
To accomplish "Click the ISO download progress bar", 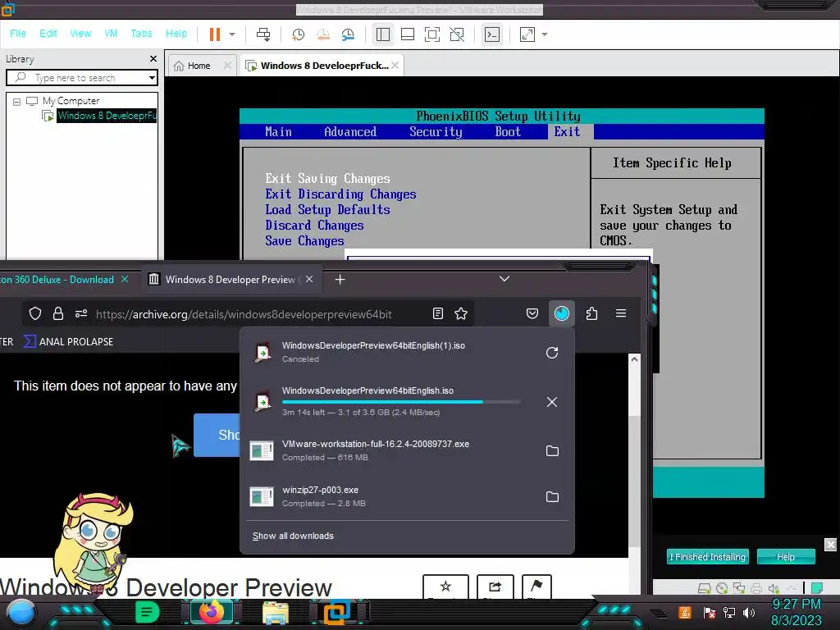I will tap(400, 402).
